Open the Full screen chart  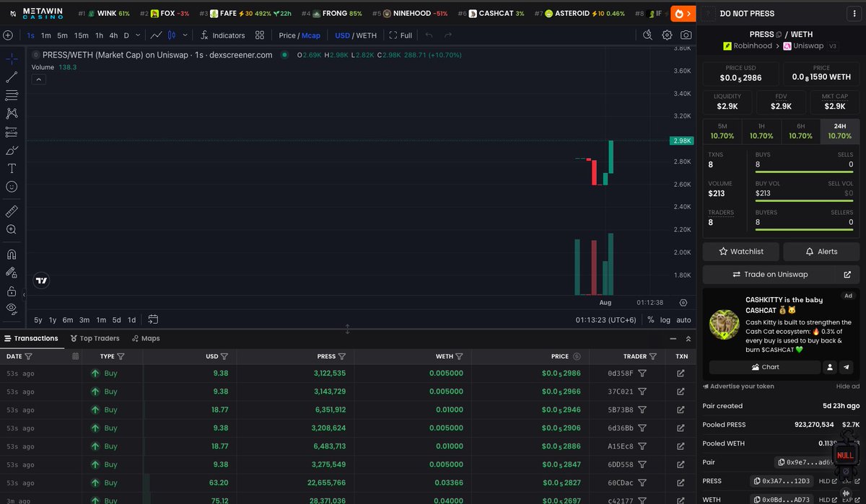coord(401,35)
